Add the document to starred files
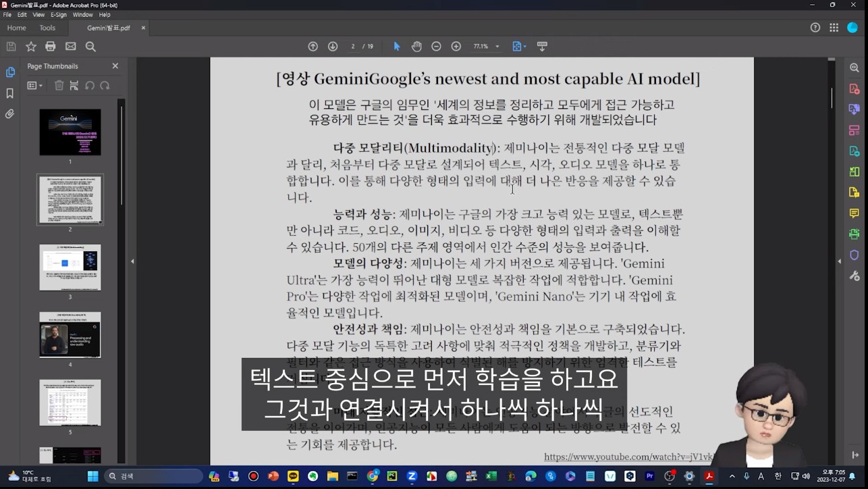 tap(31, 47)
